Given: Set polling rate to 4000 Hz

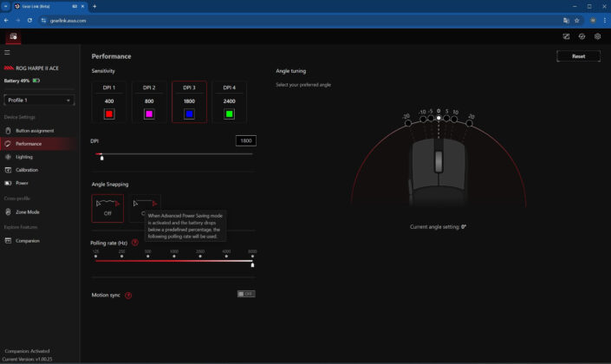Looking at the screenshot, I should point(226,256).
